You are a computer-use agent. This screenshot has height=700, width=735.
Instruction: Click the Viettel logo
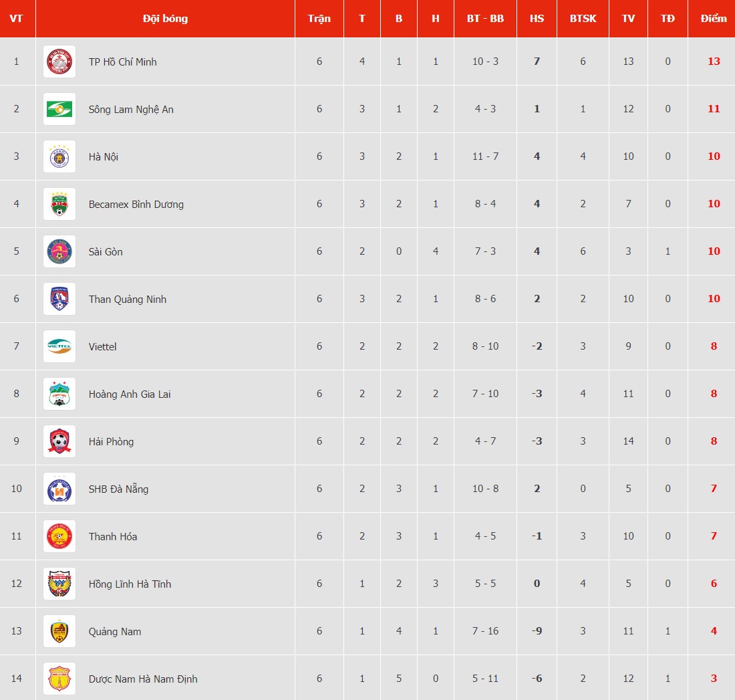point(59,346)
